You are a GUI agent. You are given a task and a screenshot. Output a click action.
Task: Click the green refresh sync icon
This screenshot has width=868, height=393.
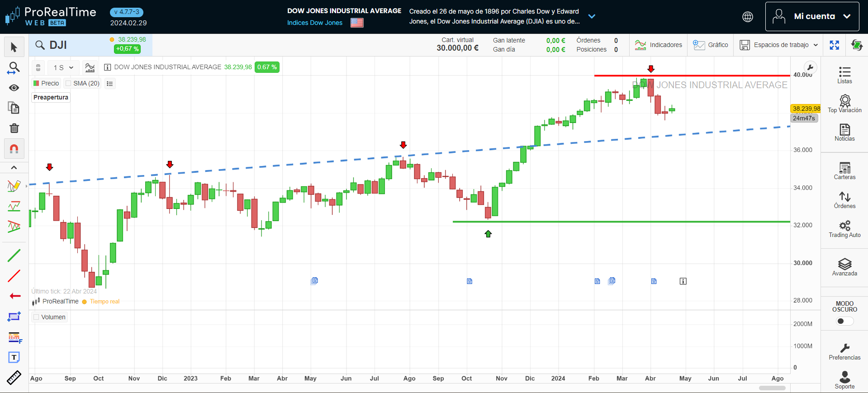click(x=857, y=45)
